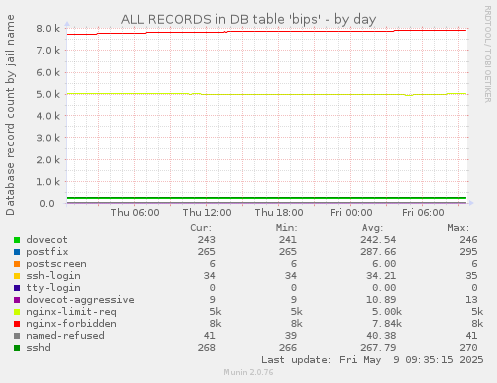Click the y-axis title 'Database record count'
Viewport: 497px width, 383px height.
pyautogui.click(x=10, y=115)
